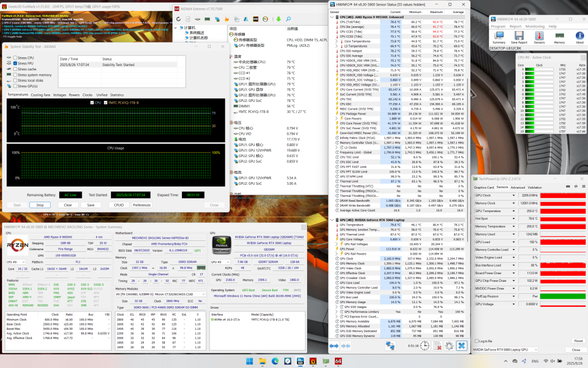Open the Windows Start menu
588x368 pixels.
coord(249,361)
